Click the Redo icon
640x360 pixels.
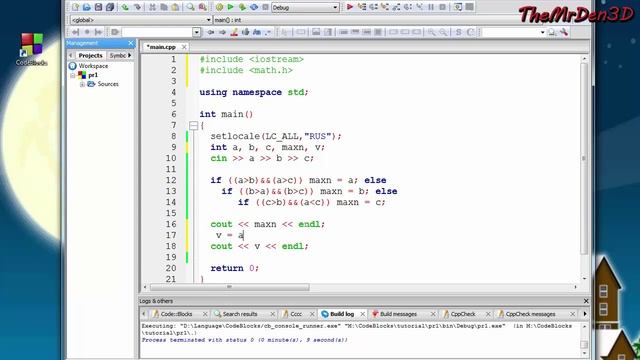(138, 7)
